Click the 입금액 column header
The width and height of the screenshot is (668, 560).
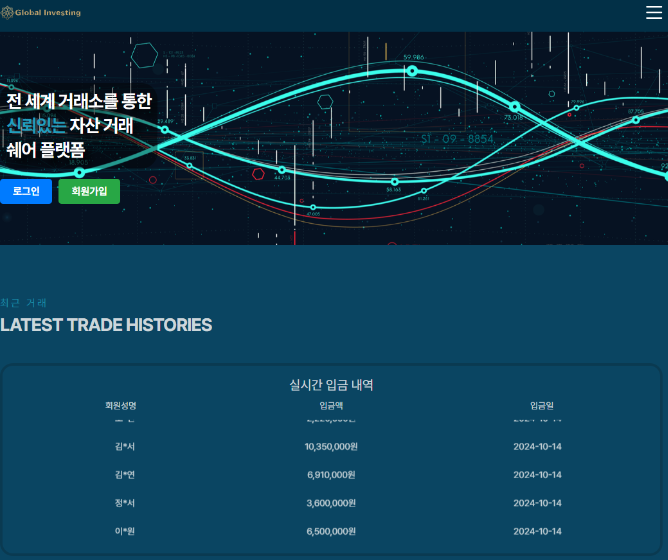[331, 406]
